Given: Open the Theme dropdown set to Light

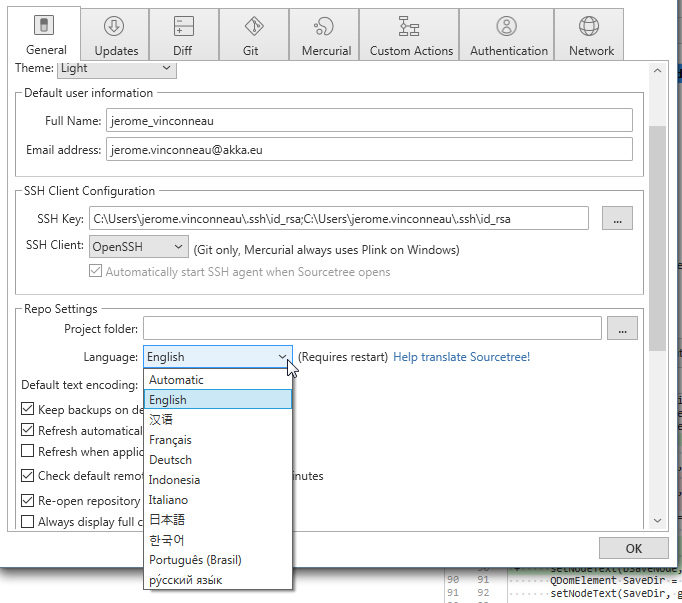Looking at the screenshot, I should [x=117, y=69].
